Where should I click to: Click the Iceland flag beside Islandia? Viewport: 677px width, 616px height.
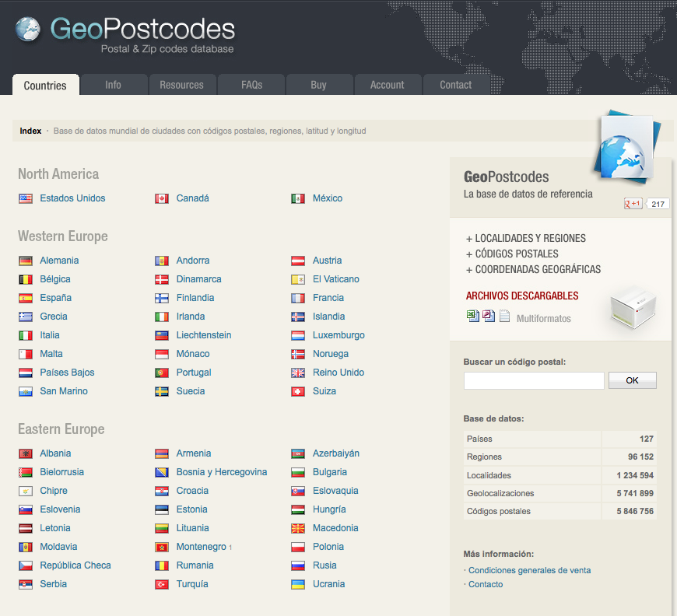[298, 317]
